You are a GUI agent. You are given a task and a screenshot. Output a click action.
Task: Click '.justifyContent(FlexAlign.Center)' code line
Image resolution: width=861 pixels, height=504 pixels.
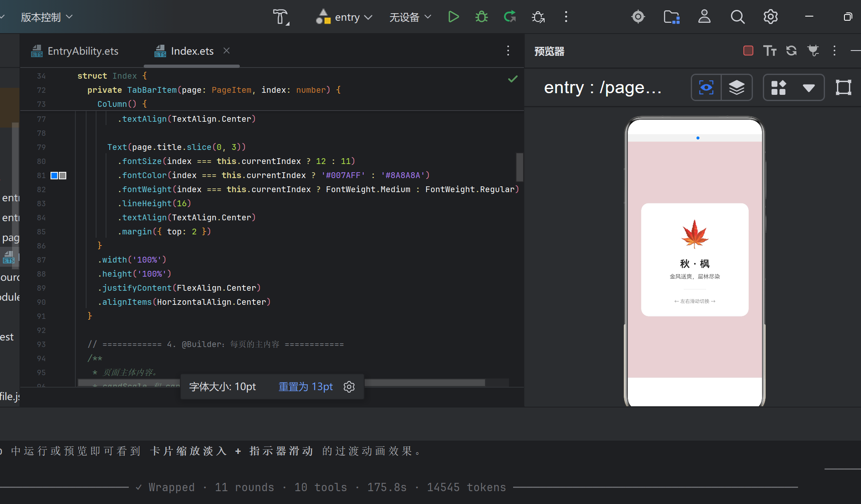(x=179, y=288)
